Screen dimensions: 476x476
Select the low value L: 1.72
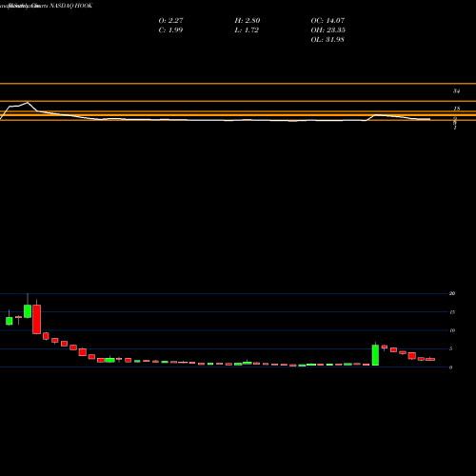tap(247, 30)
